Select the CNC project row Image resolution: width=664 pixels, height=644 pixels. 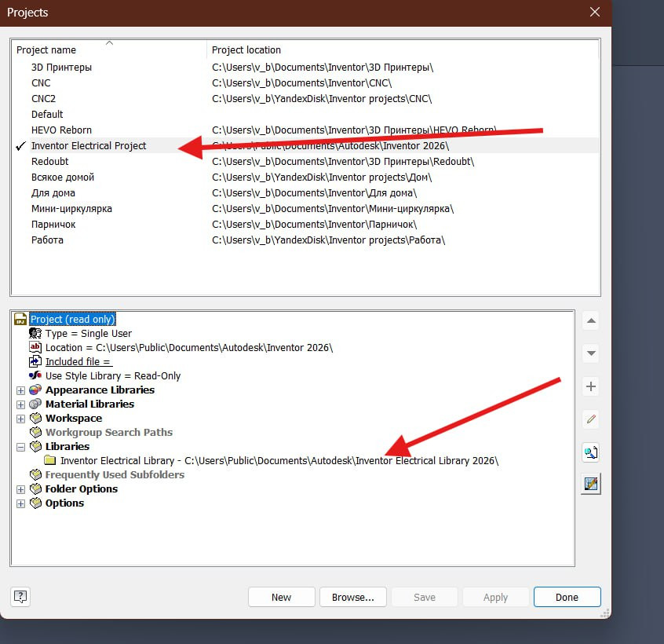pos(305,83)
